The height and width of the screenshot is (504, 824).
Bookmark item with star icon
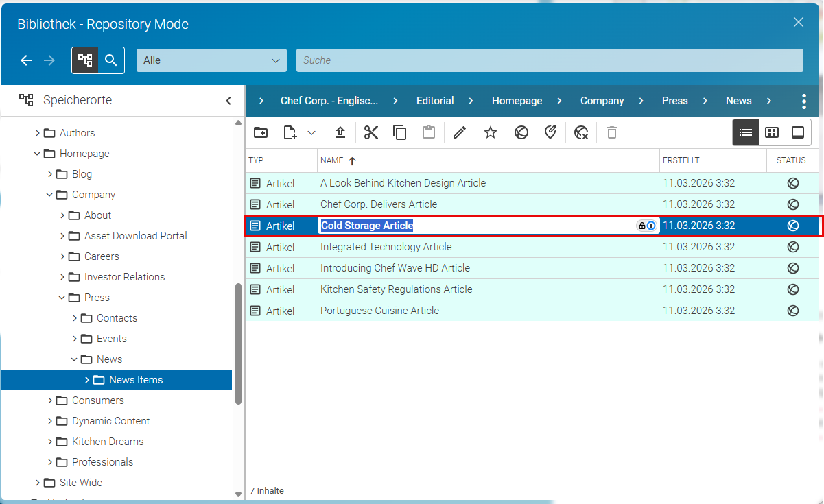click(490, 132)
